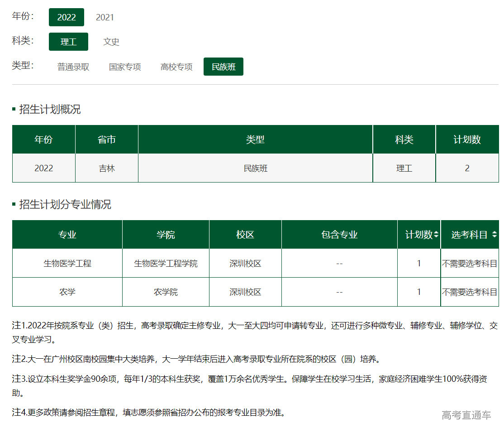Open the 农学 major row

click(67, 292)
